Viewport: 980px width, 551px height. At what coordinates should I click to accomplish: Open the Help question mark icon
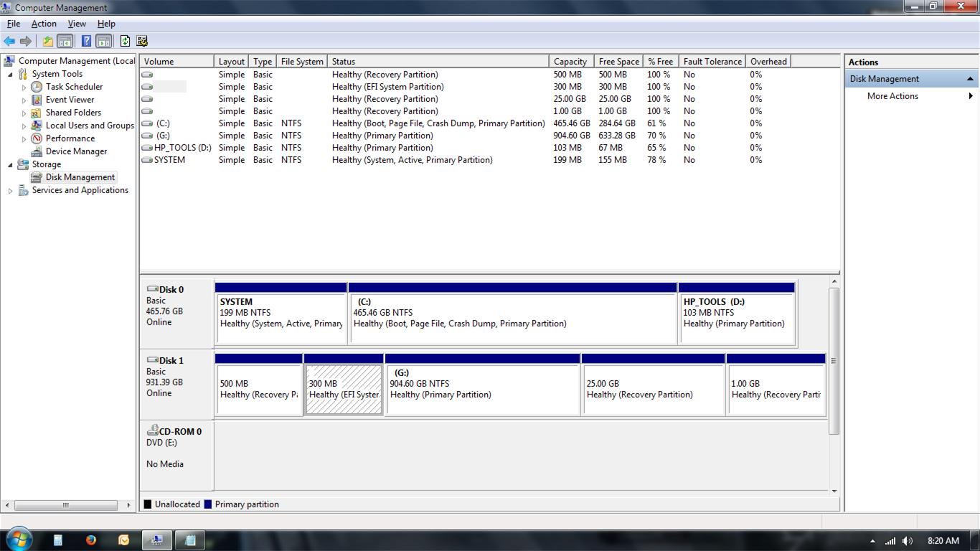86,42
